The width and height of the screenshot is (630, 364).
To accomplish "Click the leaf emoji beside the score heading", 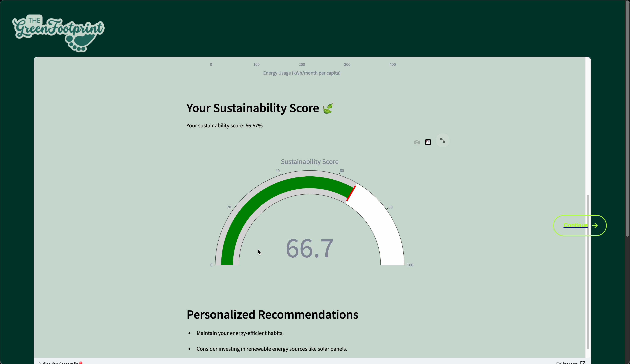I will [x=328, y=108].
